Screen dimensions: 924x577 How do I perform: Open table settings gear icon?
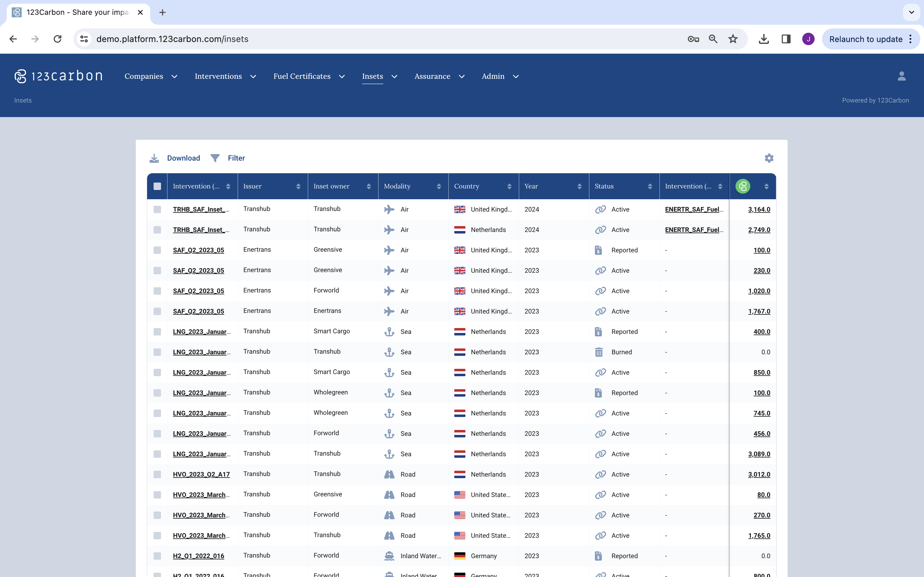(x=769, y=158)
